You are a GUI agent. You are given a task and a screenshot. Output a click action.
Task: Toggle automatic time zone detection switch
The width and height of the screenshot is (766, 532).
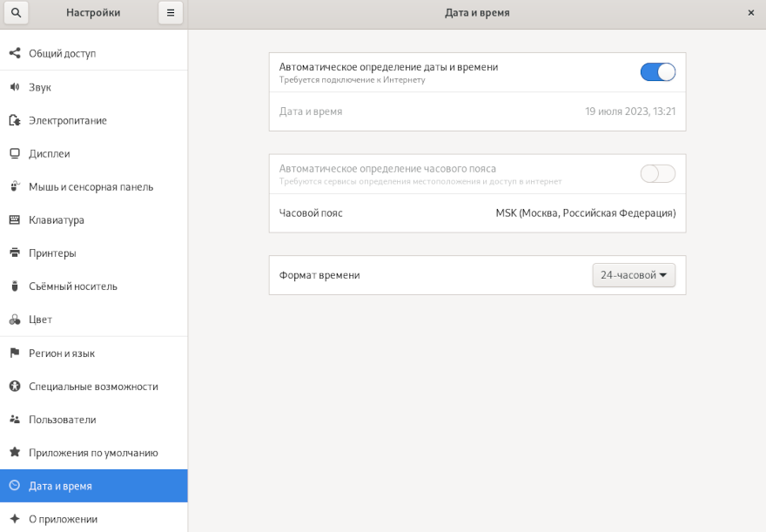657,173
